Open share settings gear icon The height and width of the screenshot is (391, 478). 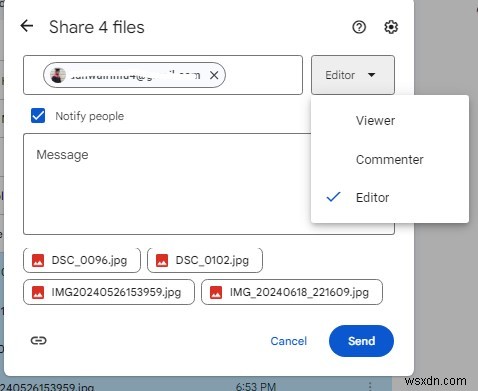(x=391, y=27)
